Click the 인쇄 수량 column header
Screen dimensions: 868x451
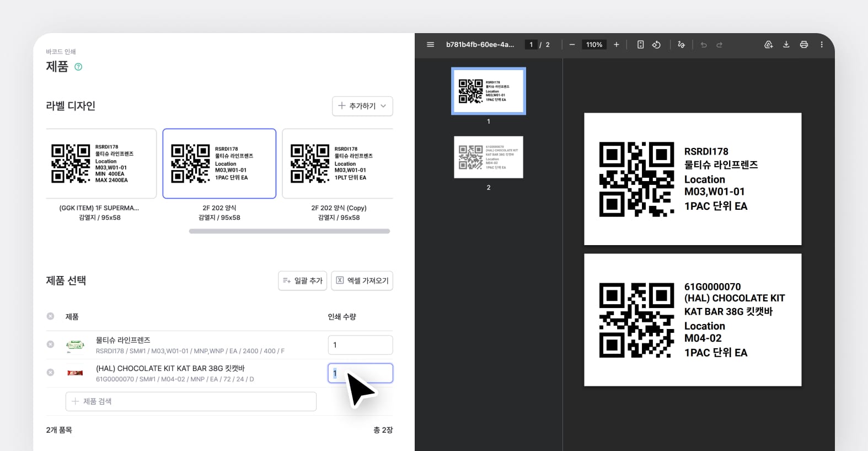point(342,317)
